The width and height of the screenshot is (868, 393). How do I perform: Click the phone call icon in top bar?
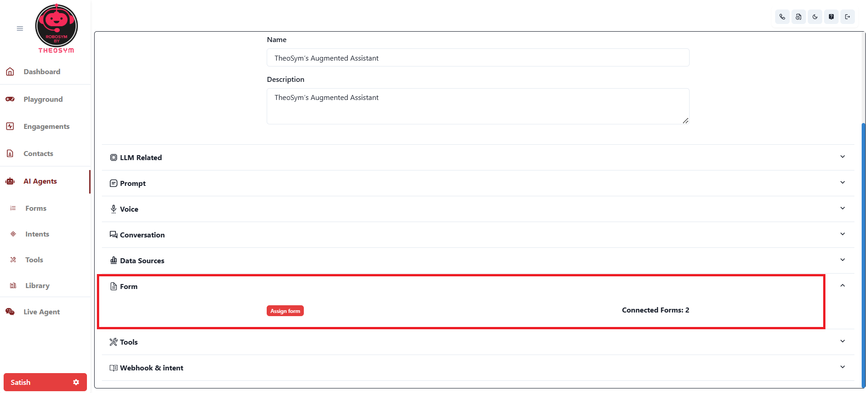782,17
